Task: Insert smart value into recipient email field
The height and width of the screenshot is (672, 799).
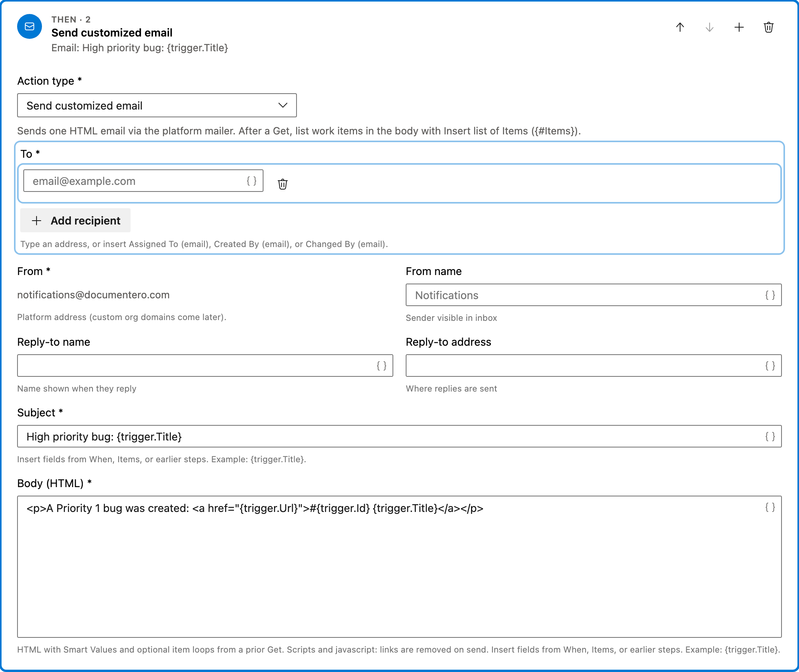Action: pyautogui.click(x=252, y=181)
